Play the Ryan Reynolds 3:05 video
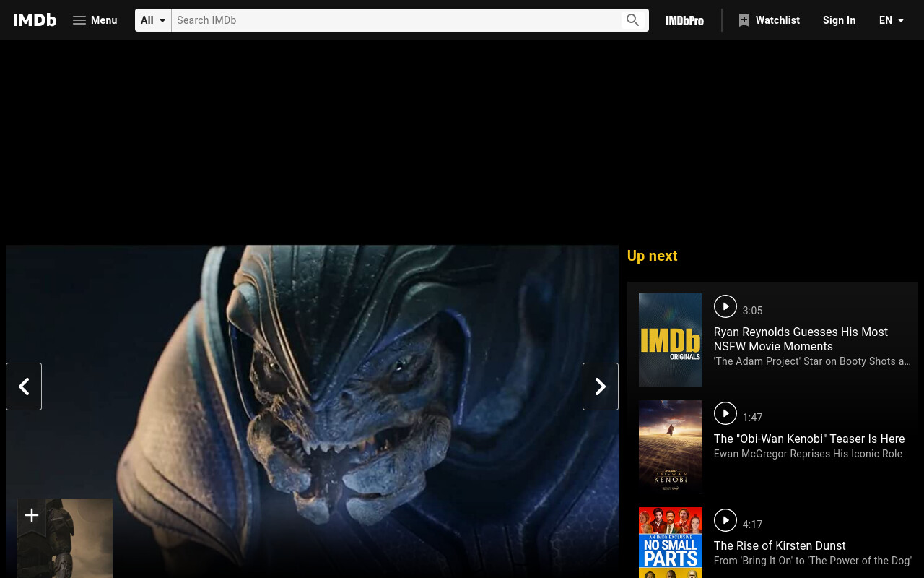Image resolution: width=924 pixels, height=578 pixels. 725,306
